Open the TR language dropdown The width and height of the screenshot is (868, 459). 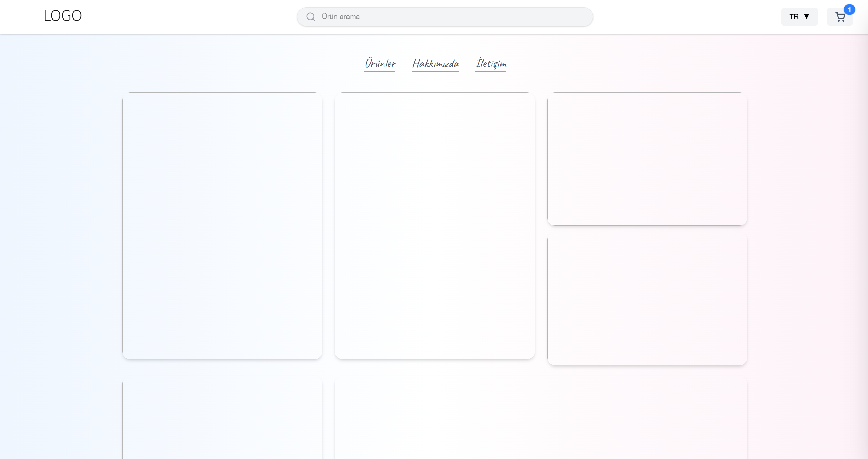point(799,17)
